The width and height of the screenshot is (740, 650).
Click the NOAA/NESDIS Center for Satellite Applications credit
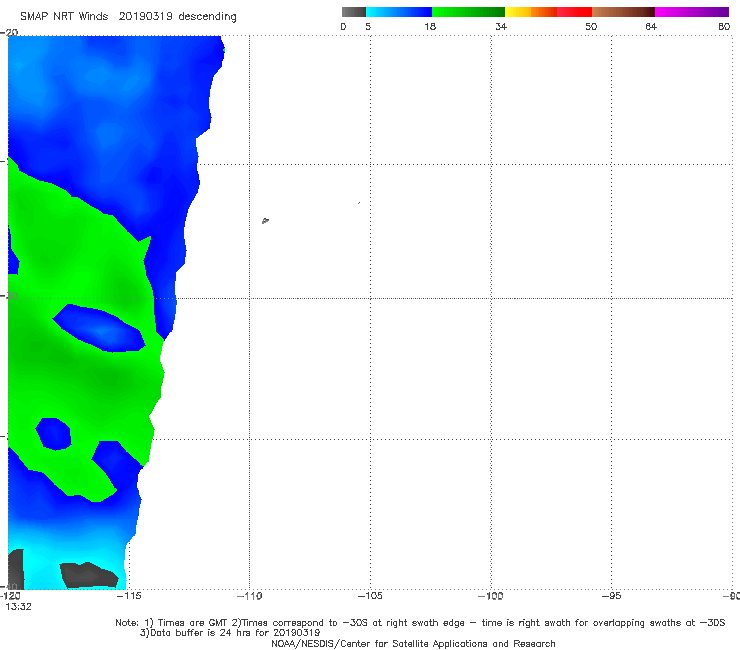pos(413,644)
